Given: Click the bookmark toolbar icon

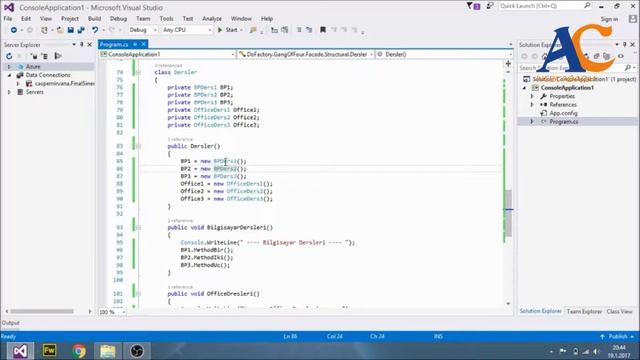Looking at the screenshot, I should (x=322, y=30).
